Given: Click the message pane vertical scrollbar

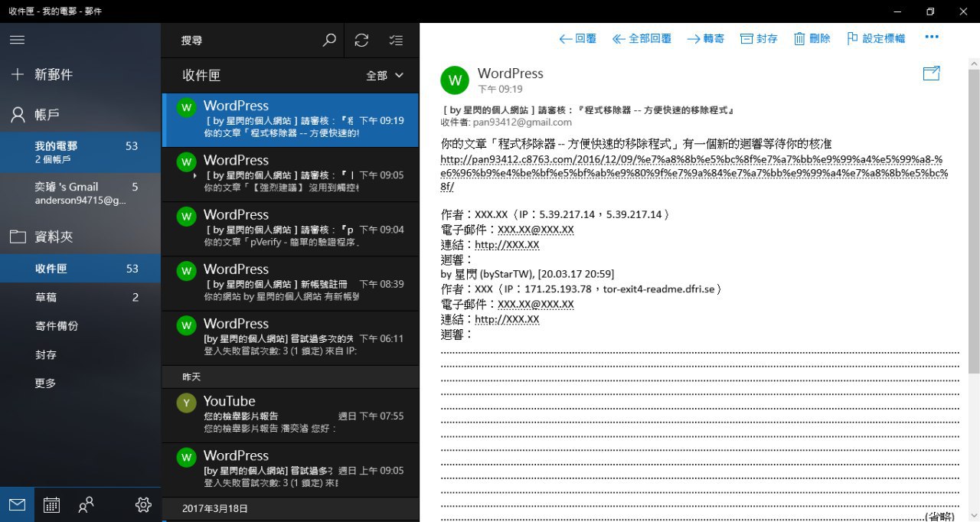Looking at the screenshot, I should (x=973, y=230).
